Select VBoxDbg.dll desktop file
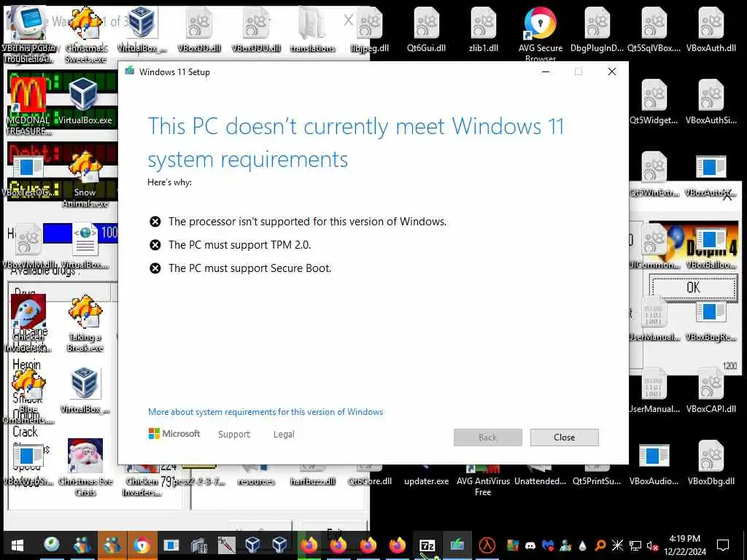 point(711,463)
